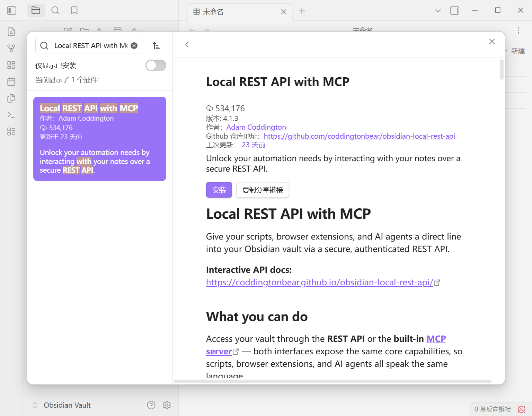The width and height of the screenshot is (532, 416).
Task: Open quick switcher file-search ribbon icon
Action: pyautogui.click(x=11, y=32)
